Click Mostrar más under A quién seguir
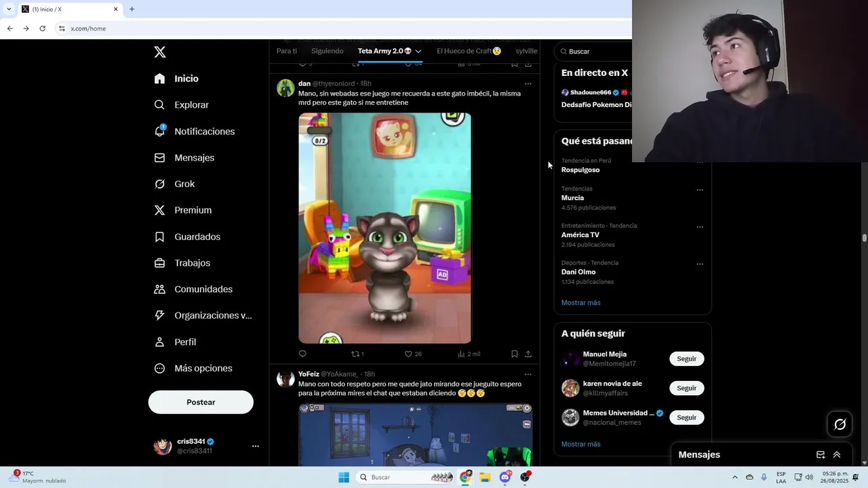Screen dimensions: 868x488 (580, 444)
